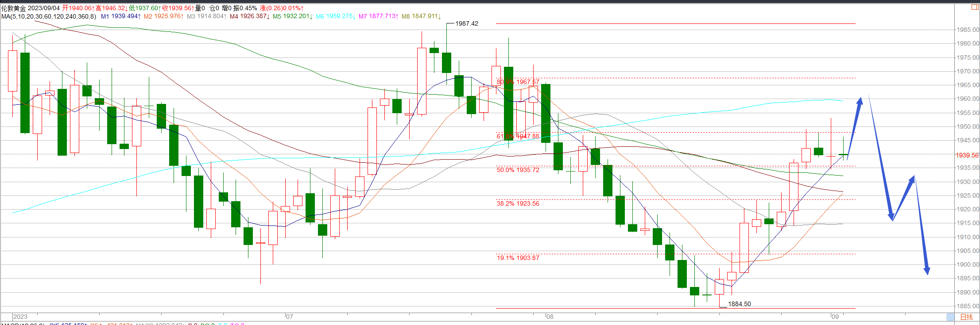Open the MA(5,10,20,30,60,120,240,360,8) indicator settings

tap(49, 16)
